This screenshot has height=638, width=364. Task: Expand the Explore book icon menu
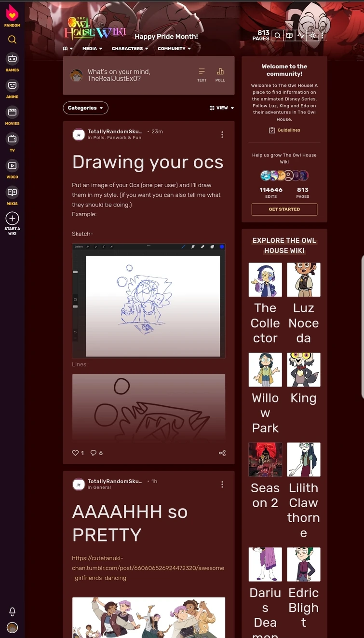click(x=67, y=49)
